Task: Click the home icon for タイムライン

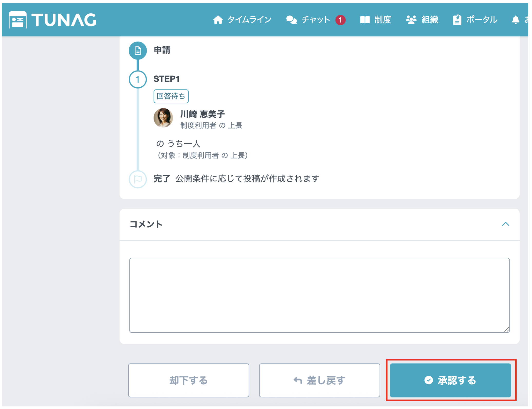Action: coord(218,20)
